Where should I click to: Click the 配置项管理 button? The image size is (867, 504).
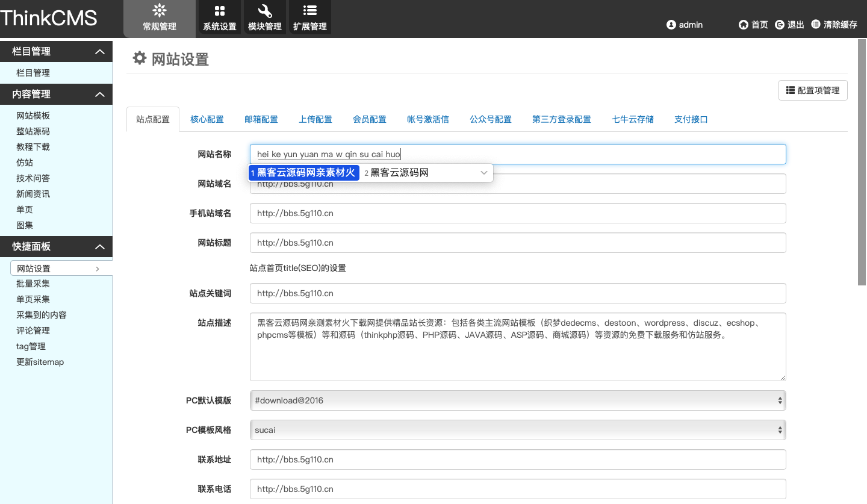tap(813, 90)
